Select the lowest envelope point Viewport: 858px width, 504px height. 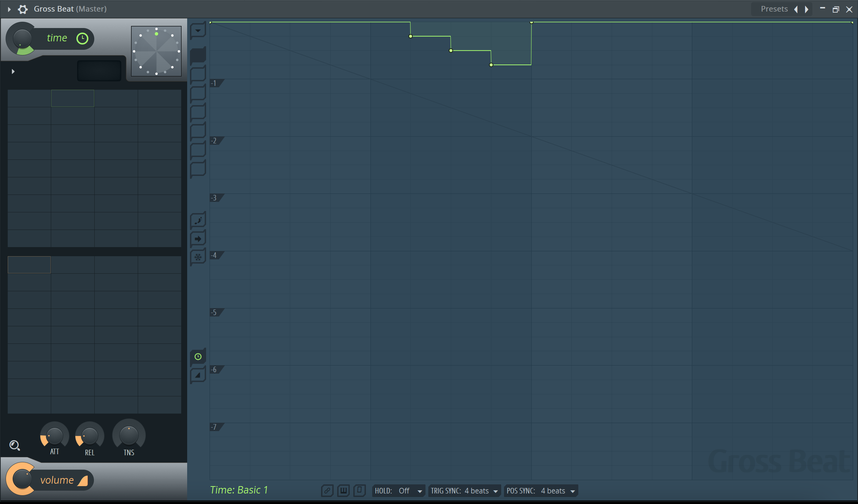click(491, 65)
